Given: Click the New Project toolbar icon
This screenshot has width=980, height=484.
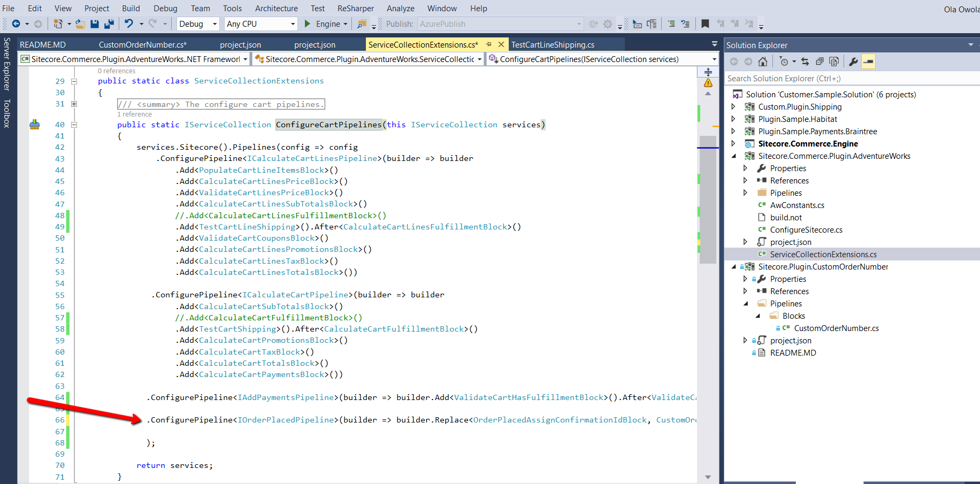Looking at the screenshot, I should click(x=58, y=24).
